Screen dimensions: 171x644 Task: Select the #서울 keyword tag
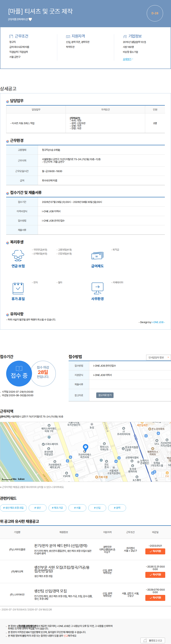pos(77,508)
